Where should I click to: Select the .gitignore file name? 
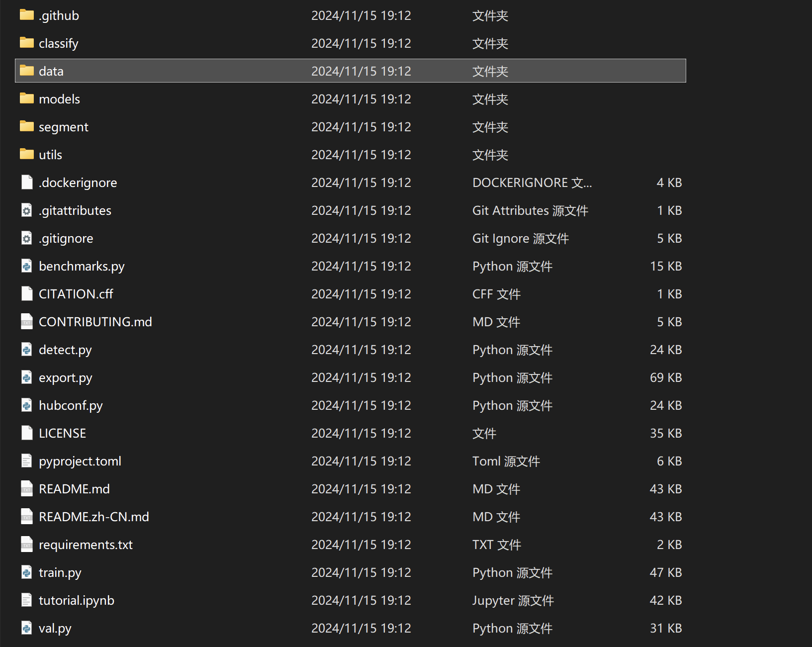(x=66, y=239)
